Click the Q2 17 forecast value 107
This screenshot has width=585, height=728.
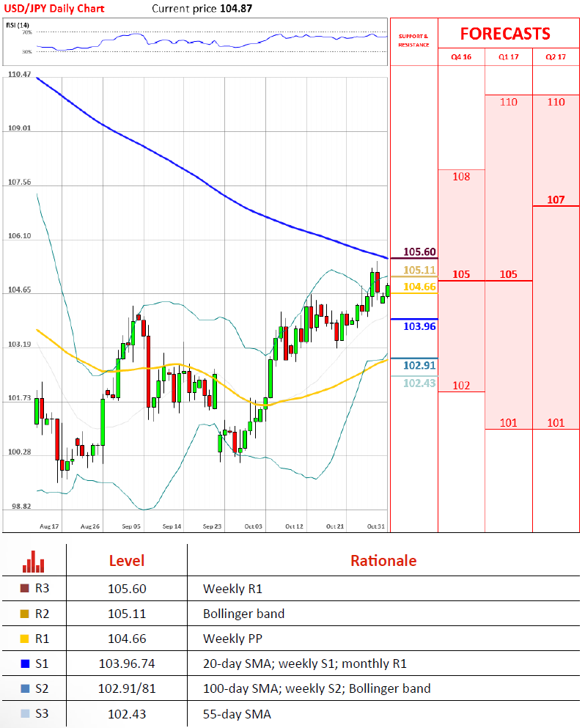click(x=556, y=199)
